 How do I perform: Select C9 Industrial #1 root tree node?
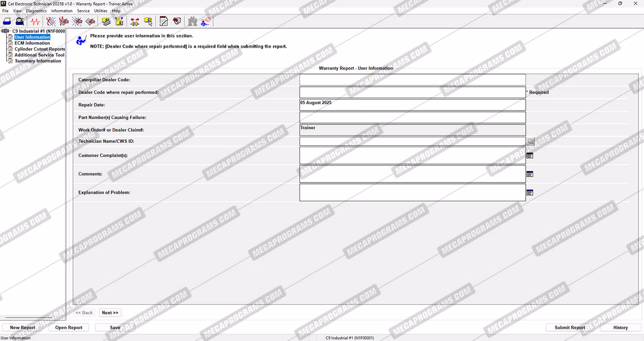pos(39,31)
